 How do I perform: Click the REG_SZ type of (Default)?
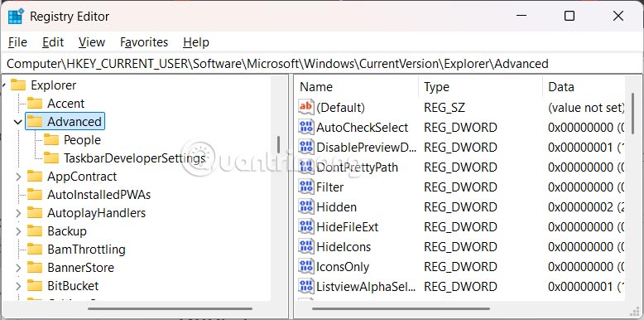click(x=445, y=108)
